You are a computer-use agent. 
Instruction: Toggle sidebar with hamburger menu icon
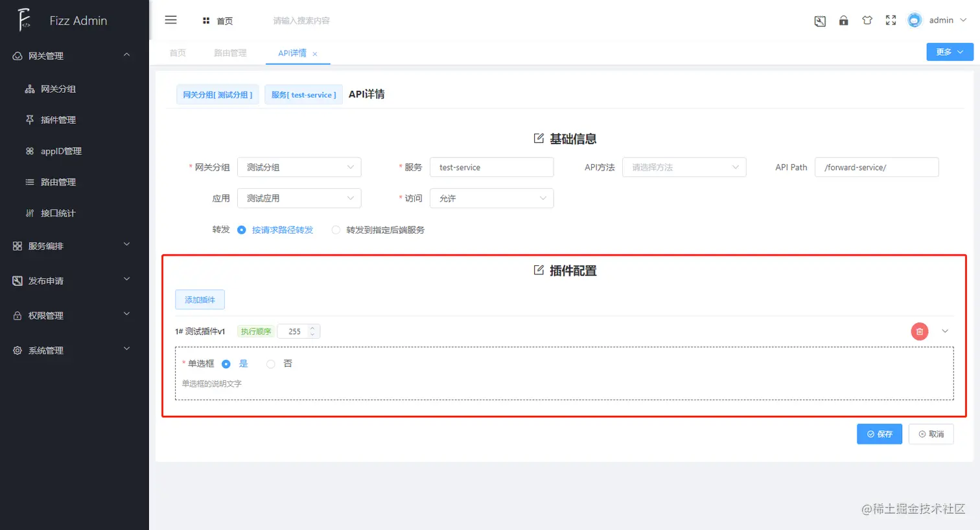pos(170,20)
